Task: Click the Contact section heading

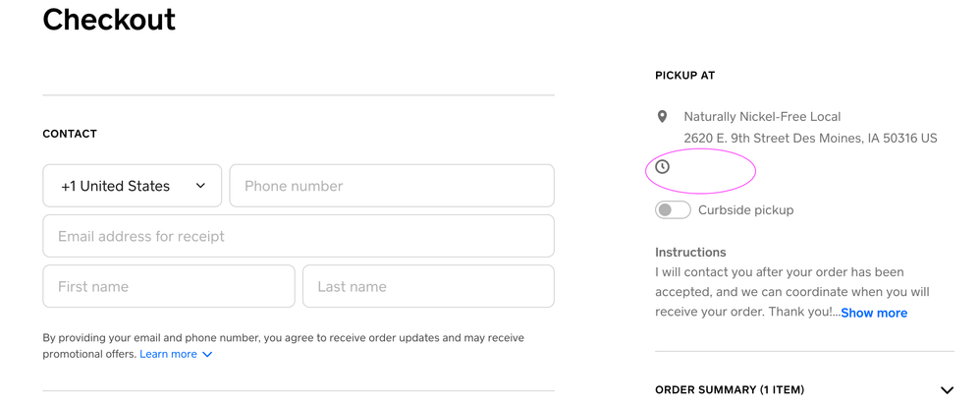Action: point(70,134)
